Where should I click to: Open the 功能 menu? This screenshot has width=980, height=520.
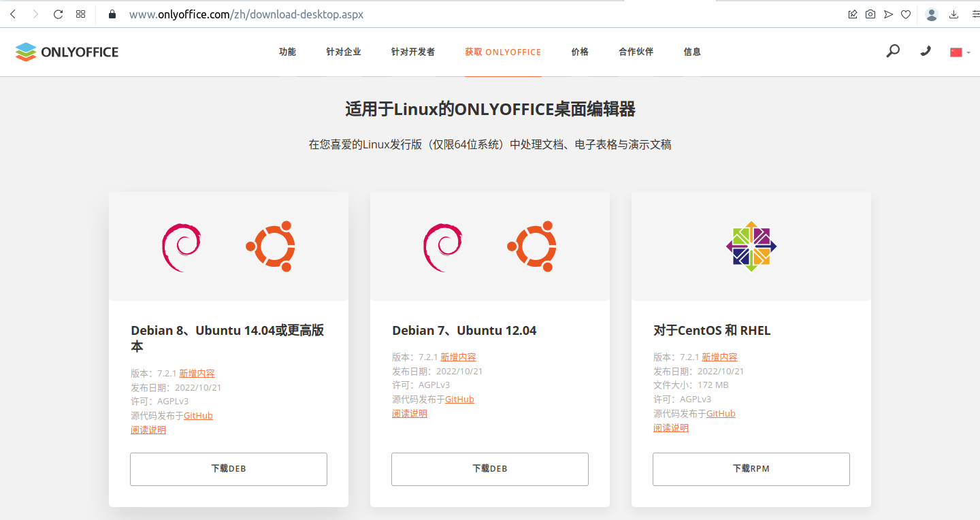click(287, 52)
